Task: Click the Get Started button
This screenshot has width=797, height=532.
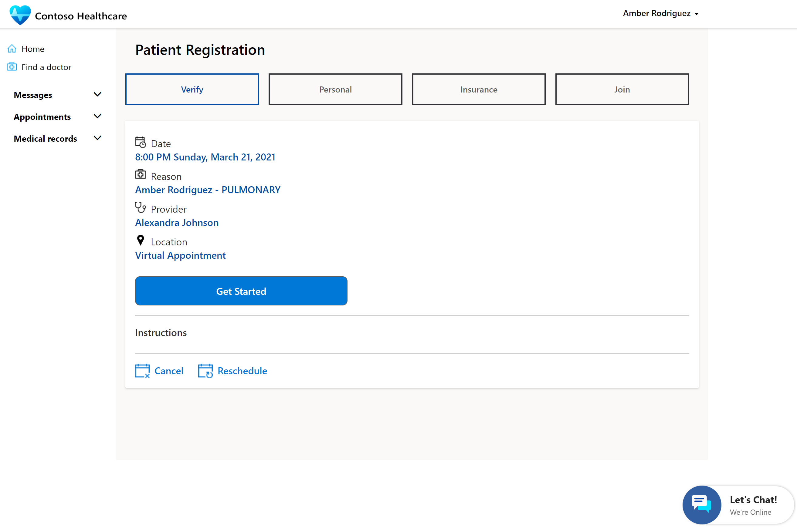Action: click(x=241, y=291)
